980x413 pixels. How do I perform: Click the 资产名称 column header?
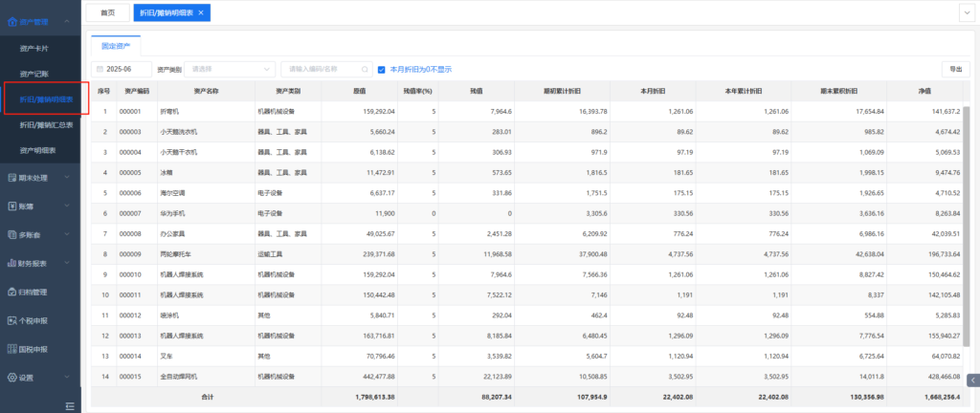pyautogui.click(x=207, y=91)
